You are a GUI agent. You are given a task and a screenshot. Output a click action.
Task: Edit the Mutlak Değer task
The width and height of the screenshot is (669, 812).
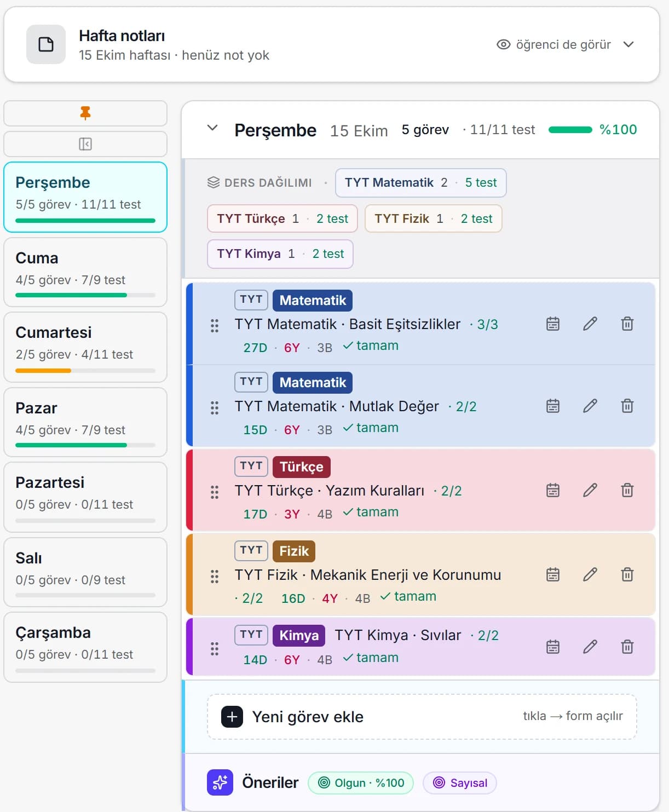[x=590, y=406]
